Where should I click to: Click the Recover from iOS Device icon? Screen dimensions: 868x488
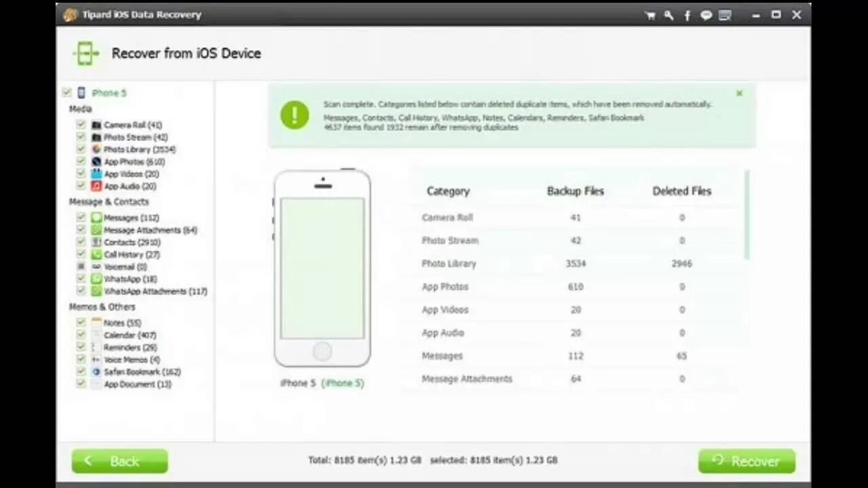coord(86,54)
